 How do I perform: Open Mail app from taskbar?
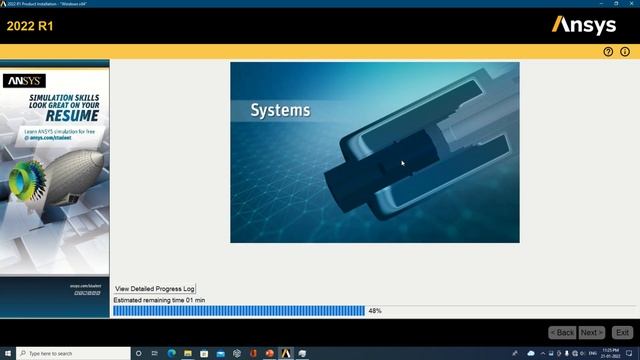[x=220, y=353]
